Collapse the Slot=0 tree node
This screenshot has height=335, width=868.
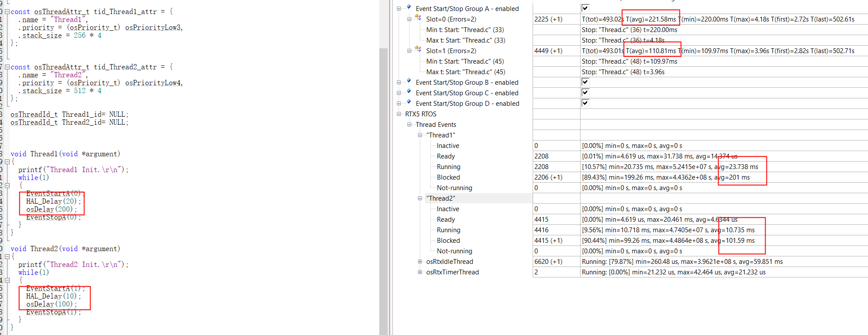point(409,19)
